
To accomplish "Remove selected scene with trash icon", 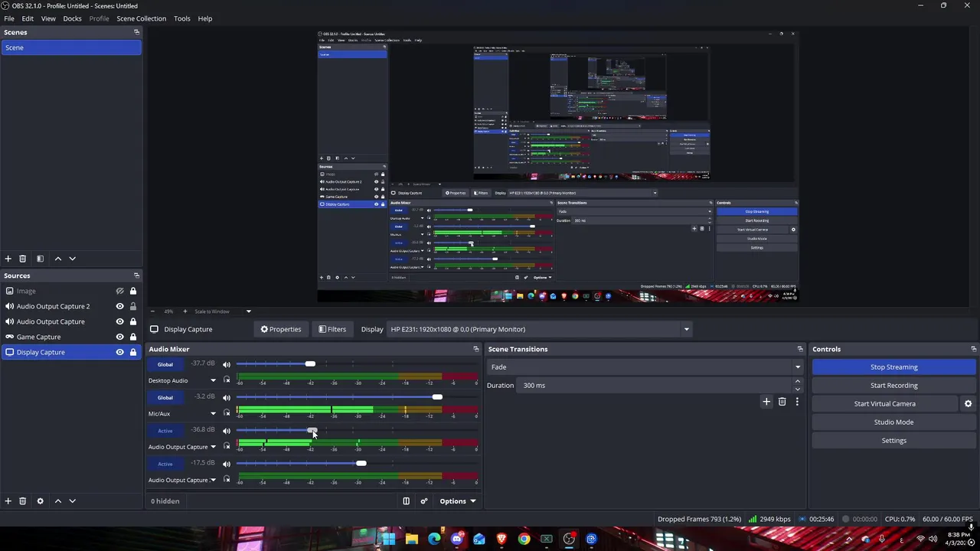I will pos(22,259).
